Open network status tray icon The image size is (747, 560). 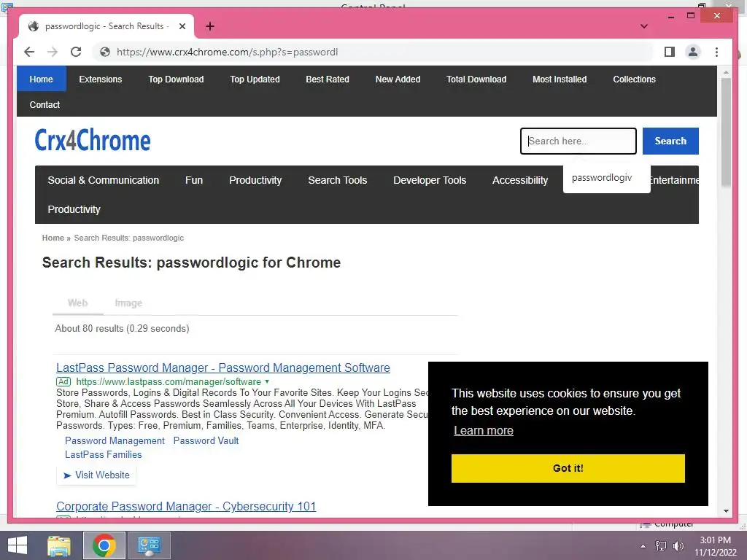[x=661, y=546]
